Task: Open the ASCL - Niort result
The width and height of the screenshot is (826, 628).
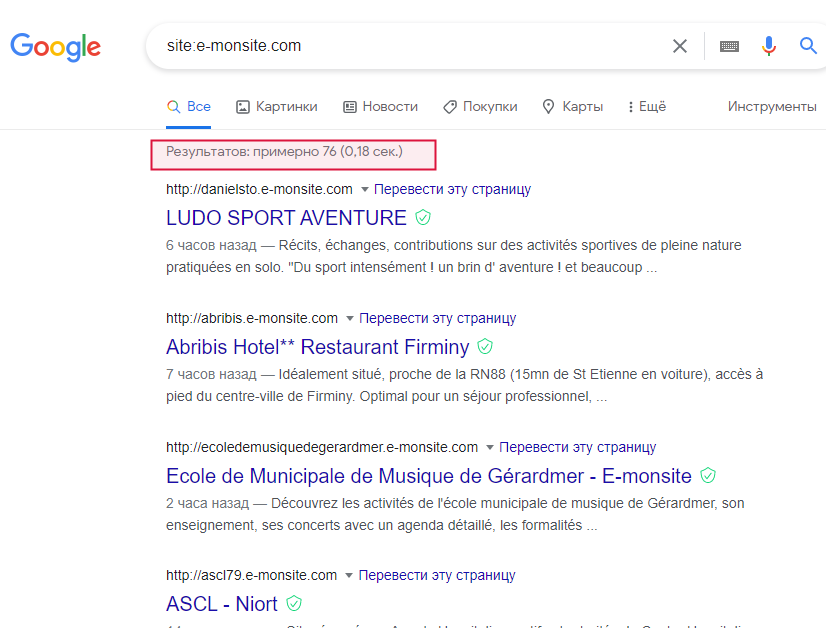Action: pyautogui.click(x=222, y=604)
